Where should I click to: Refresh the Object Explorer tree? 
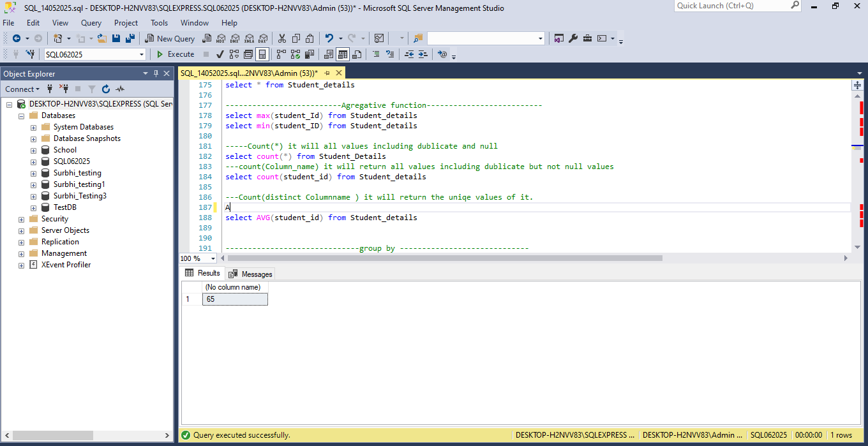pos(106,89)
